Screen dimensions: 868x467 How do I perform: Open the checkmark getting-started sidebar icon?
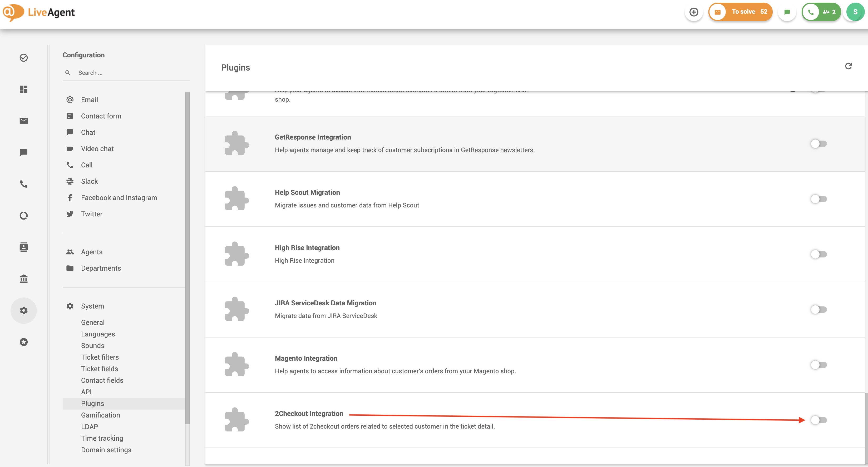(24, 58)
